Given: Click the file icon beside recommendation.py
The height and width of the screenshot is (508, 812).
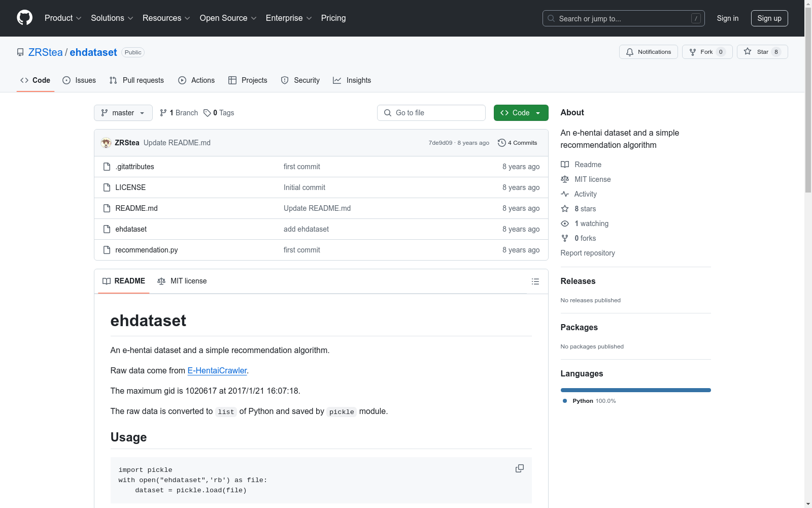Looking at the screenshot, I should point(107,250).
